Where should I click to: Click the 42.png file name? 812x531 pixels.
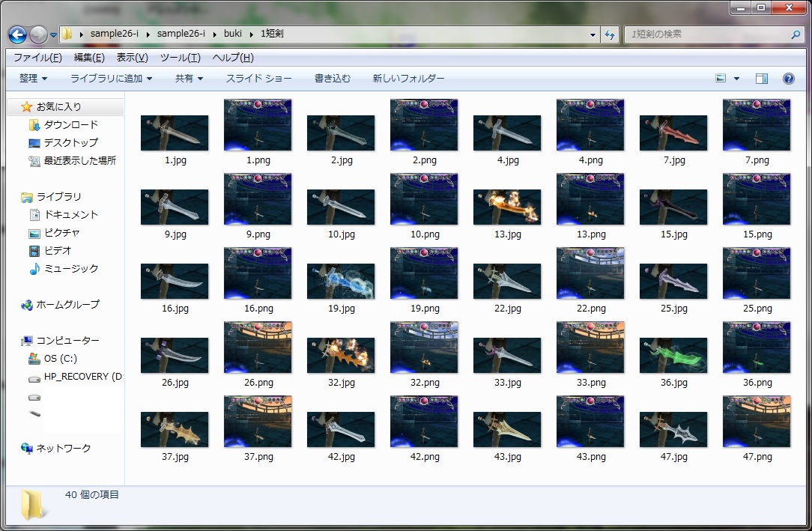point(425,456)
